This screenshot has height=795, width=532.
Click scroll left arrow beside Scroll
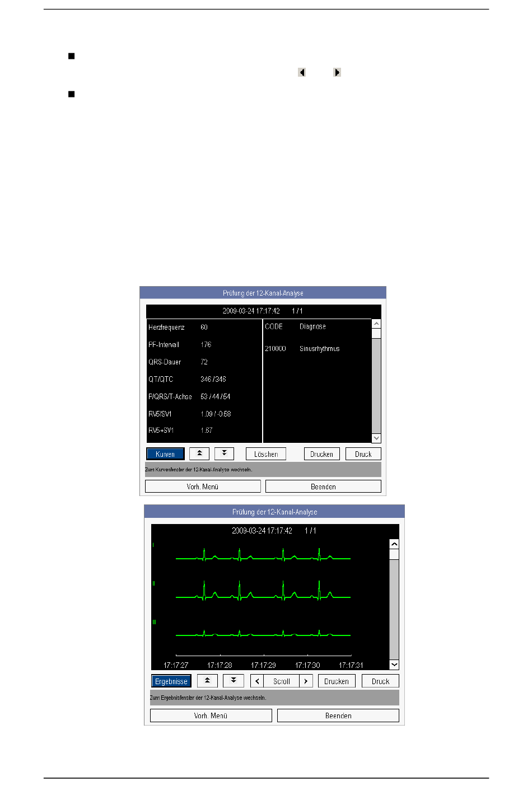coord(257,681)
